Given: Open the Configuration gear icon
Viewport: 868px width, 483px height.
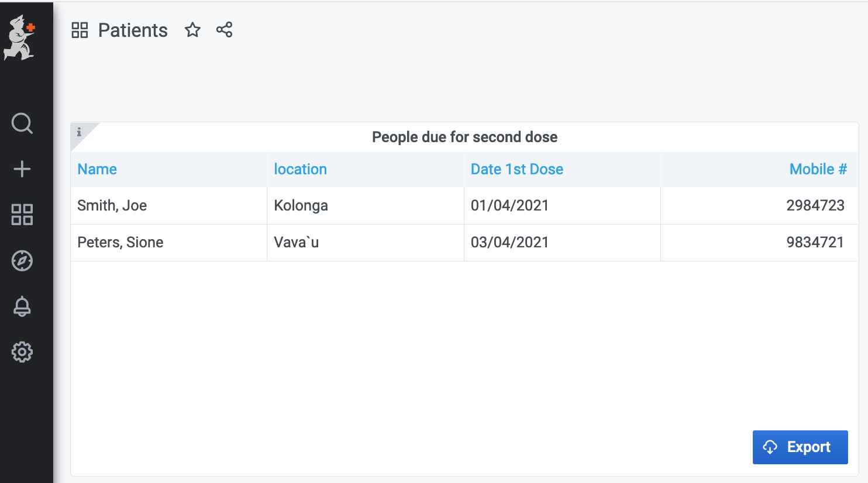Looking at the screenshot, I should pos(22,352).
